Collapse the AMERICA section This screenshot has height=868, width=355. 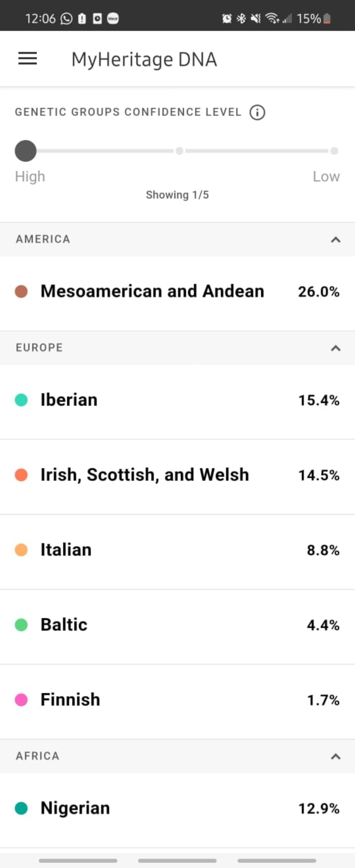point(334,240)
